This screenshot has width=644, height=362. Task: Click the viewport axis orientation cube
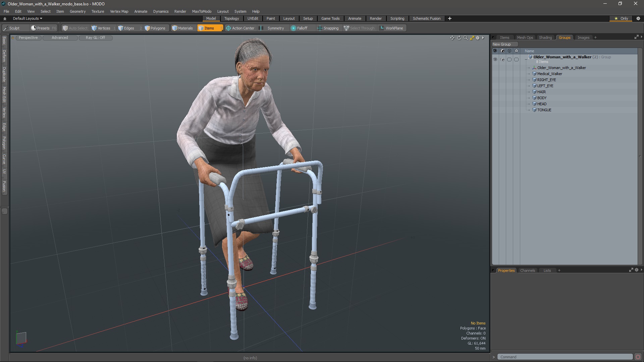(x=21, y=338)
